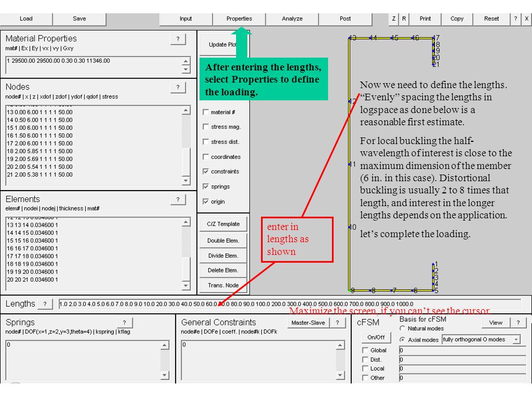Click the Copy button
532x399 pixels.
pos(457,19)
